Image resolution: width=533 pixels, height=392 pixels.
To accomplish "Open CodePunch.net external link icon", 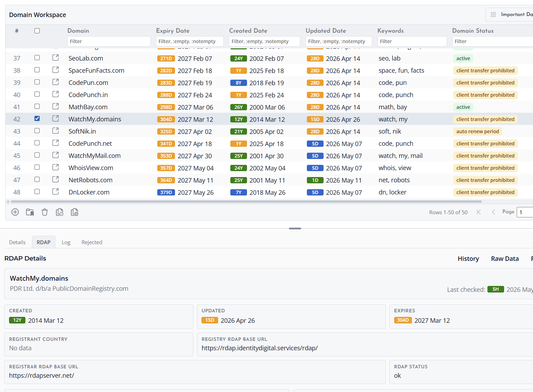I will click(55, 143).
